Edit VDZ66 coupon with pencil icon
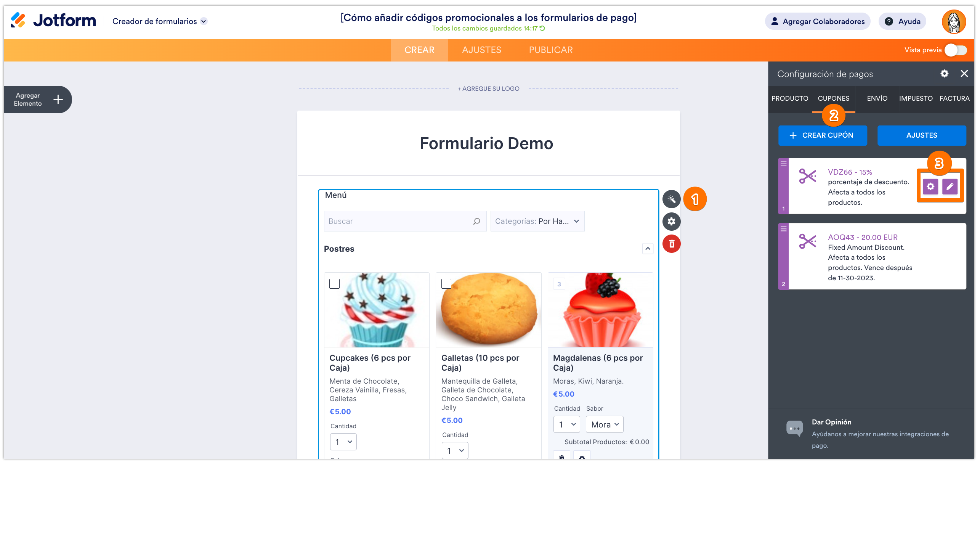This screenshot has width=980, height=548. pos(950,186)
